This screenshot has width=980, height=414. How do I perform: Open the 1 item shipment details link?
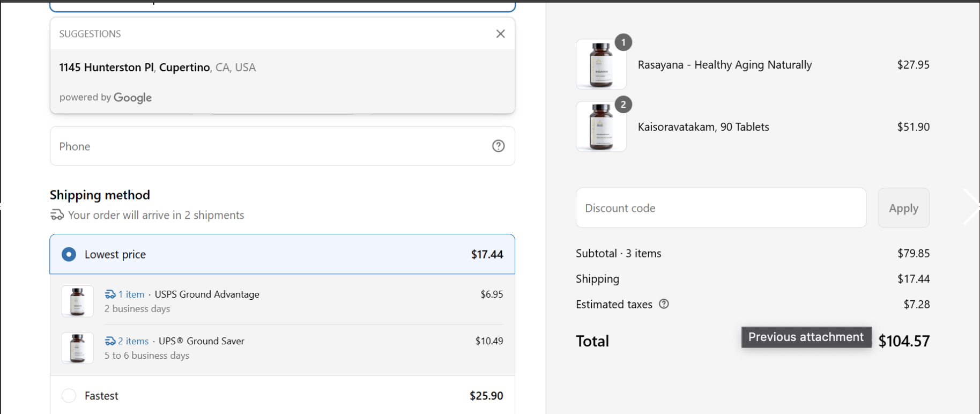130,294
